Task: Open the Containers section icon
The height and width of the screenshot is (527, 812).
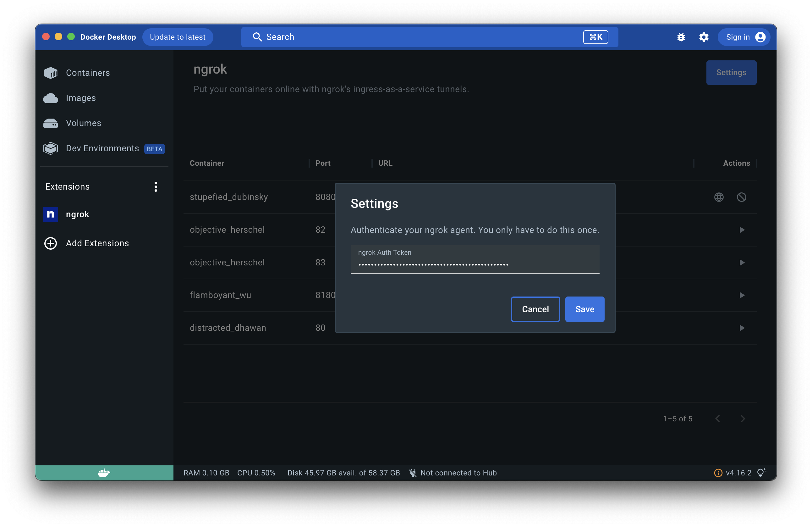Action: pyautogui.click(x=51, y=73)
